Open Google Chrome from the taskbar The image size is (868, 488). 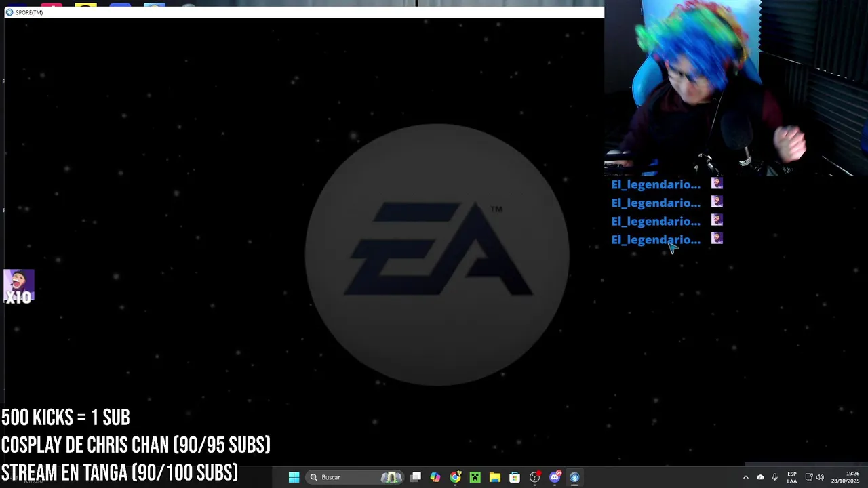coord(455,477)
